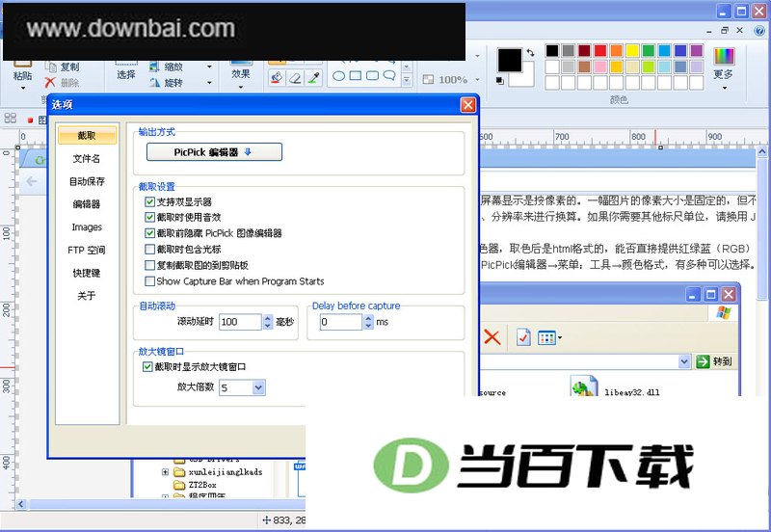The height and width of the screenshot is (532, 771).
Task: Open the Views icon in Explorer toolbar
Action: (546, 337)
